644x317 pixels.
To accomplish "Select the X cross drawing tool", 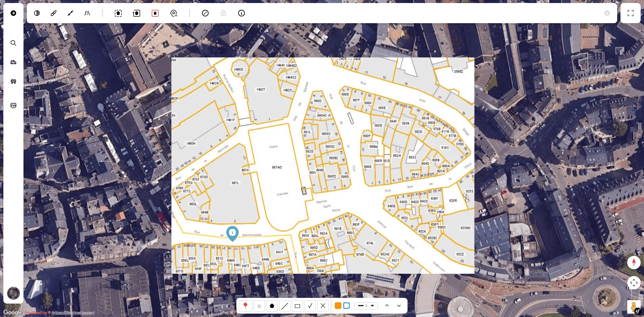I will (x=323, y=306).
